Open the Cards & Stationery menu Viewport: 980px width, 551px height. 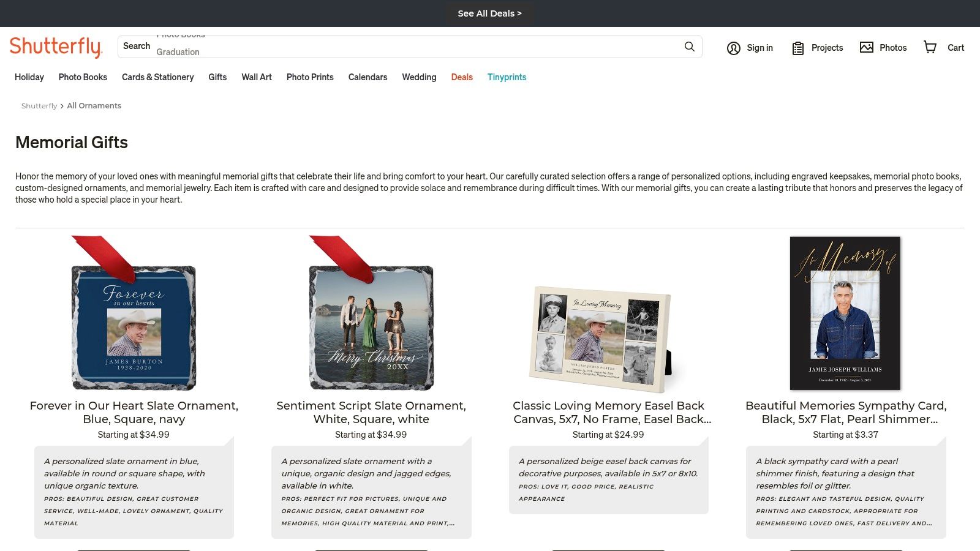157,77
